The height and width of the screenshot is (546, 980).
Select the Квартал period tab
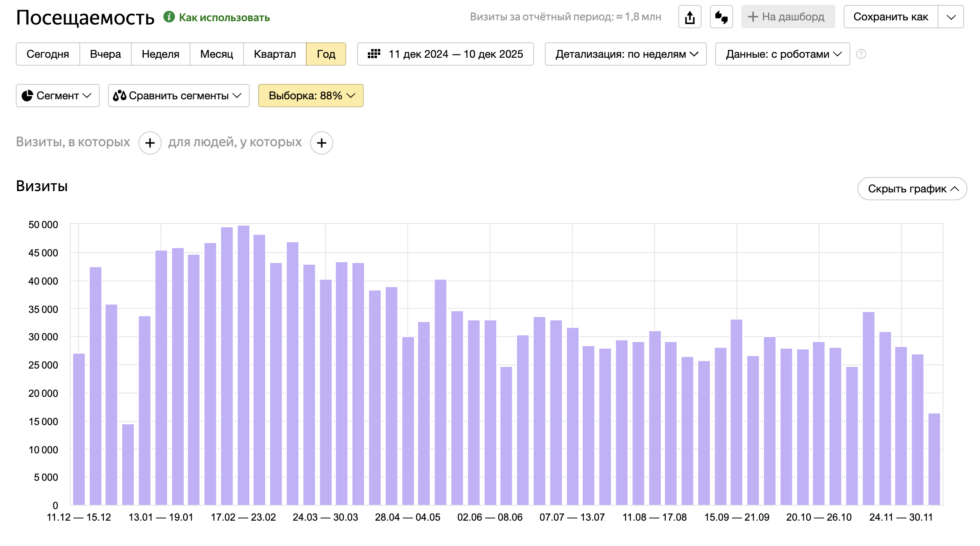pyautogui.click(x=274, y=54)
